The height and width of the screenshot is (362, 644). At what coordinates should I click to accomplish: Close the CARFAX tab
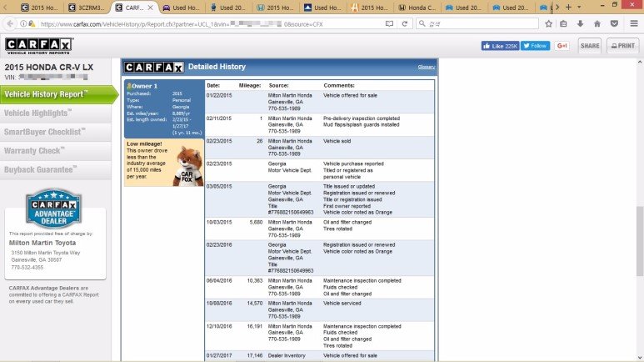[150, 8]
